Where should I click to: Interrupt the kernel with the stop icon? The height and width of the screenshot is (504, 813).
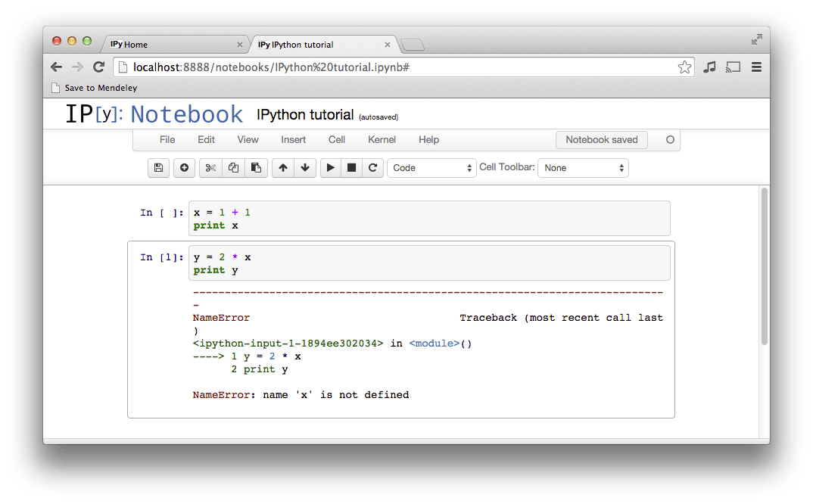point(351,167)
